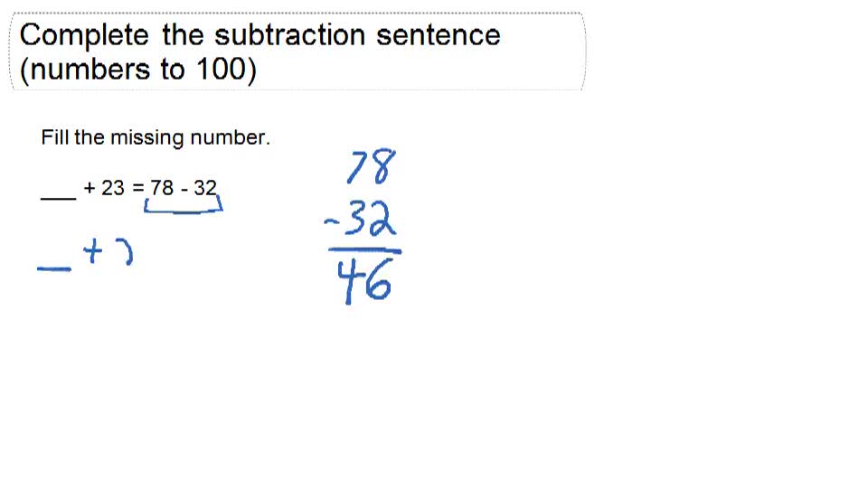
Task: Click the printed number 23 in the equation
Action: click(x=113, y=188)
